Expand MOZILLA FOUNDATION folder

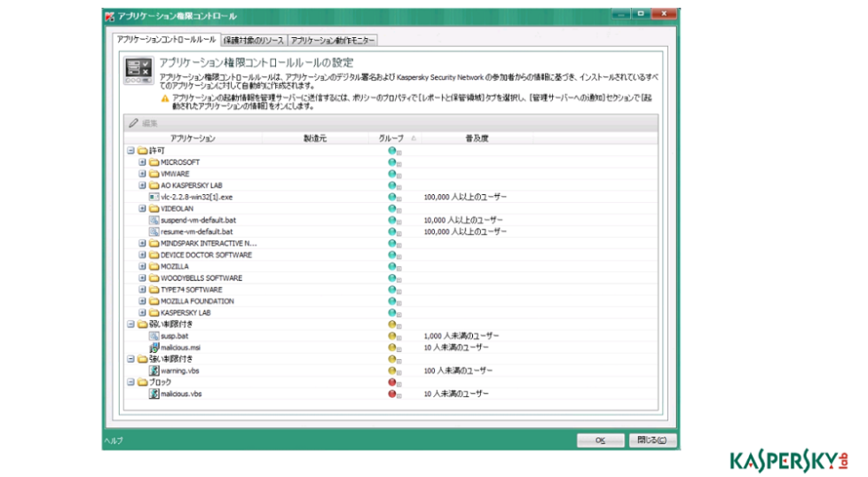pyautogui.click(x=142, y=301)
